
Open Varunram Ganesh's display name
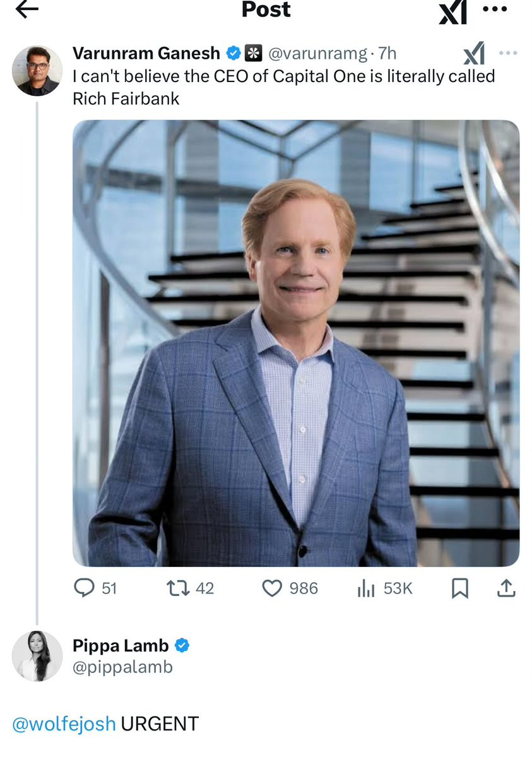146,54
